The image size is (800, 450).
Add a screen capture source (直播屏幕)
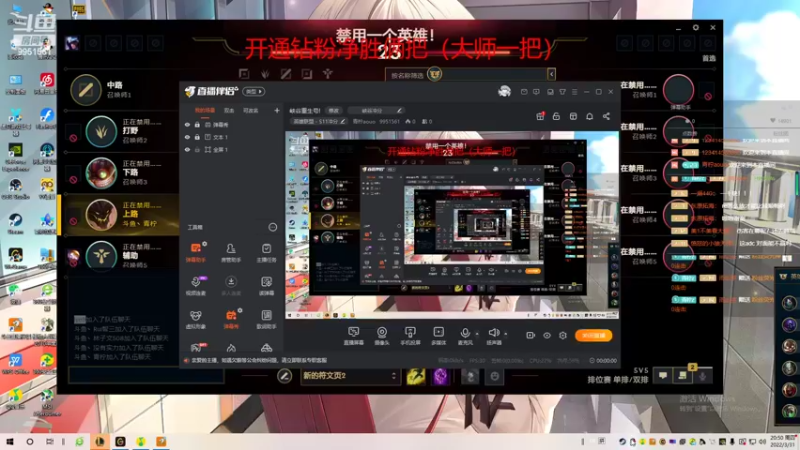[354, 336]
